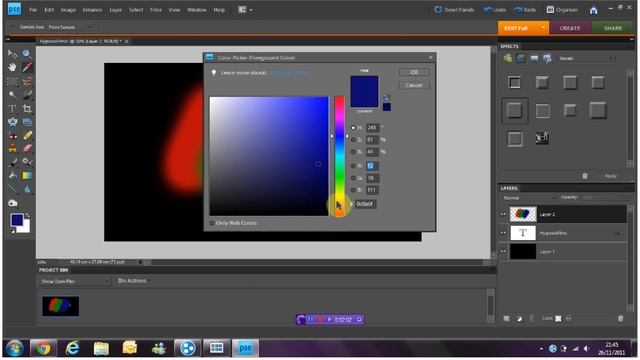The width and height of the screenshot is (640, 360).
Task: Expand the Edit Full mode arrow
Action: 543,28
